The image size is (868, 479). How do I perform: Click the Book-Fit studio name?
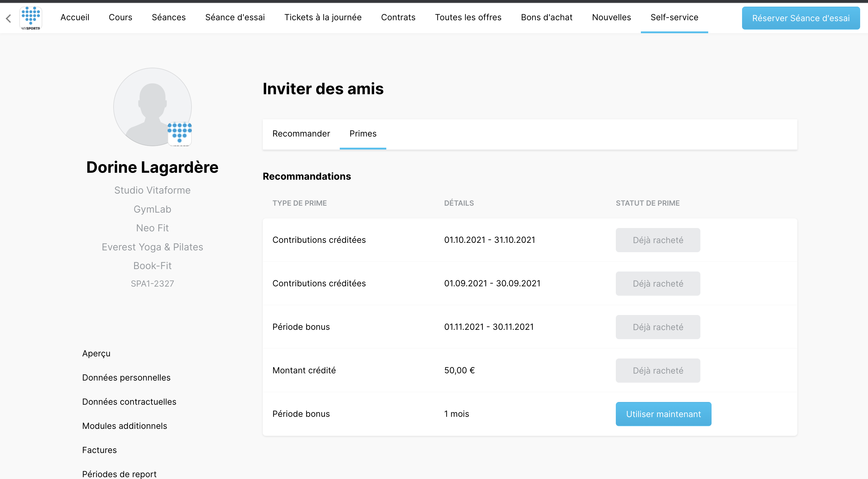(x=152, y=266)
